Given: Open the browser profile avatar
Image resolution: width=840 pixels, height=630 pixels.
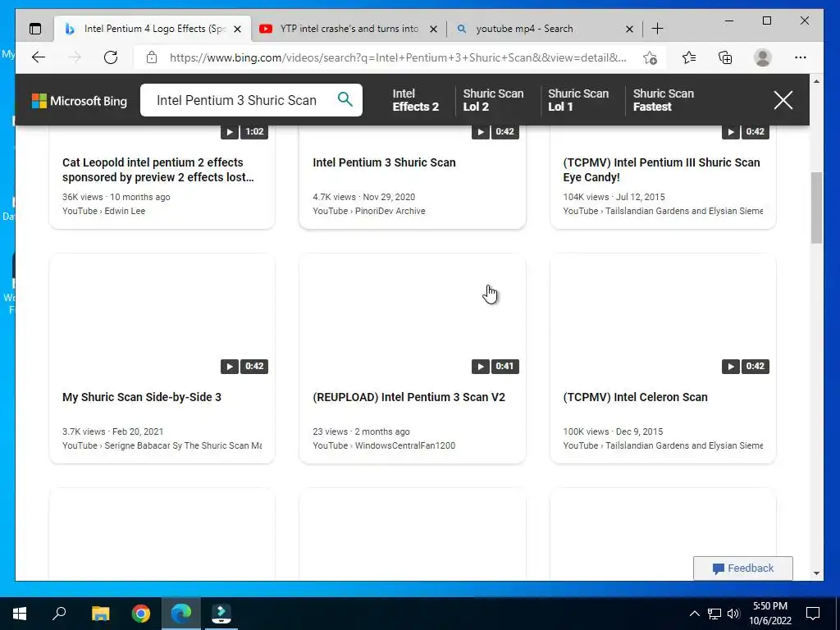Looking at the screenshot, I should (762, 57).
